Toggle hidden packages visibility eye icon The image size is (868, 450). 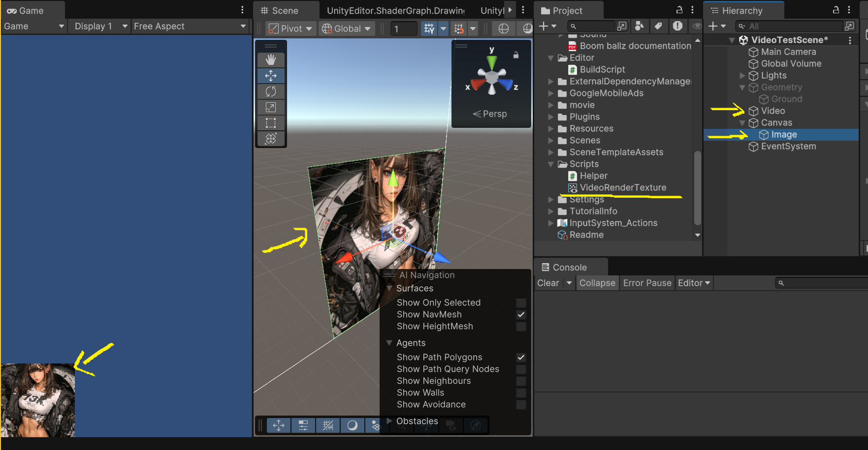click(x=697, y=26)
